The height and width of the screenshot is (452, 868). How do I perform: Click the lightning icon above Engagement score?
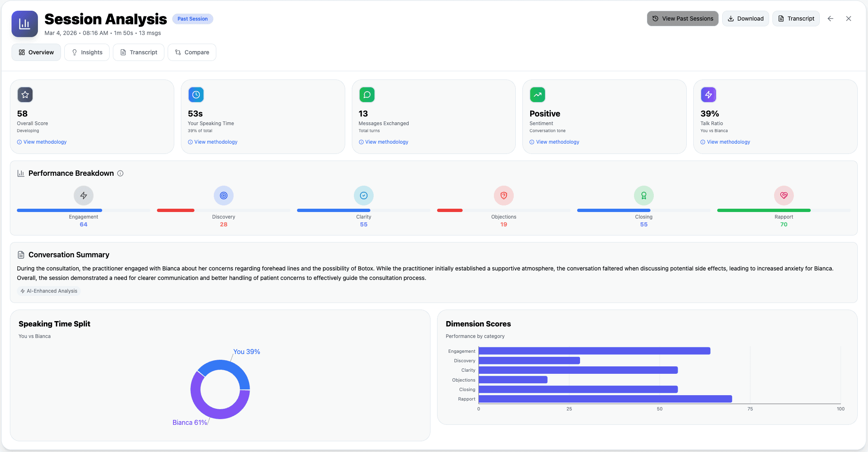[84, 196]
